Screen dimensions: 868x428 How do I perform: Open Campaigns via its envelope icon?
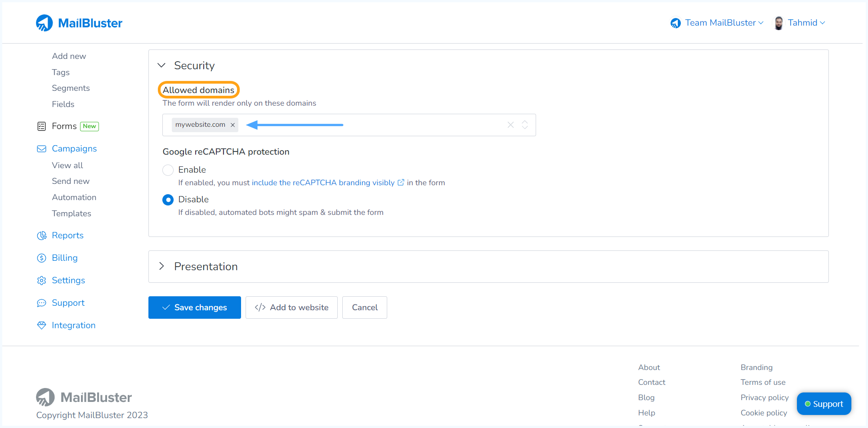(41, 148)
